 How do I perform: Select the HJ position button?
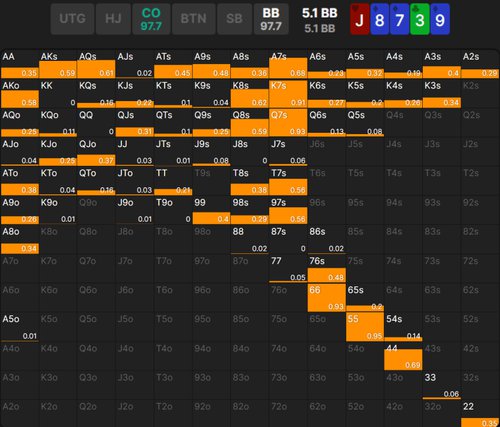pyautogui.click(x=113, y=19)
